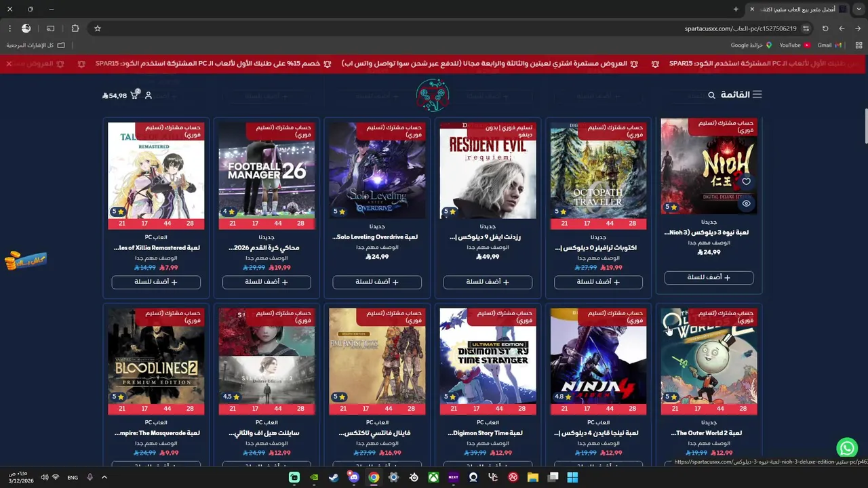
Task: Open the Chrome profile avatar
Action: coord(26,28)
